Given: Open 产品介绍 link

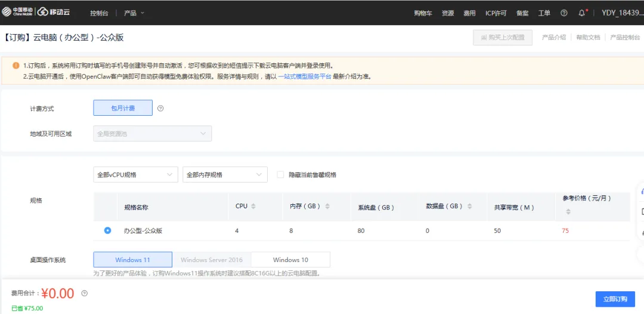Looking at the screenshot, I should pos(553,38).
